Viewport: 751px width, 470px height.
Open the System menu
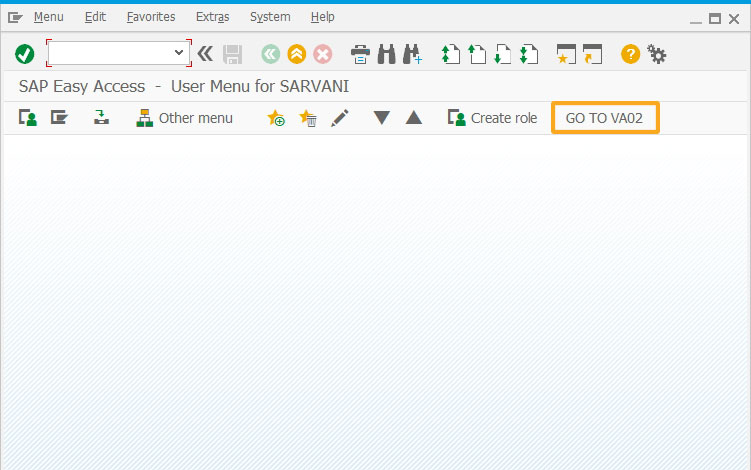(270, 17)
